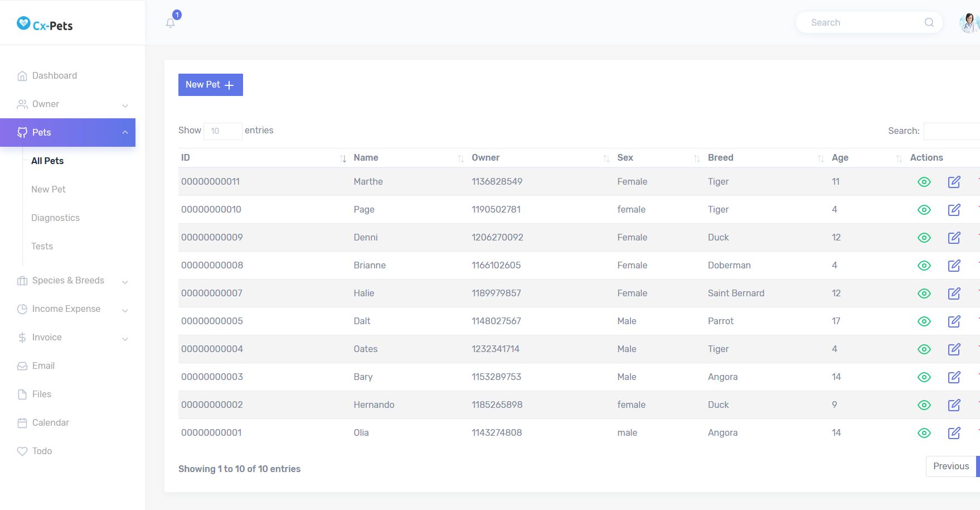Click the edit icon for pet Marthe

click(x=954, y=182)
